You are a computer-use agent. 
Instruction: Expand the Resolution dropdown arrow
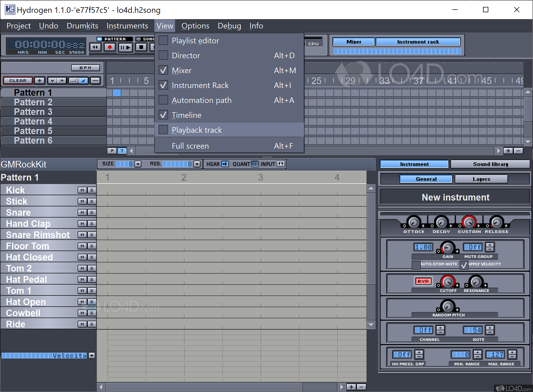pyautogui.click(x=197, y=164)
